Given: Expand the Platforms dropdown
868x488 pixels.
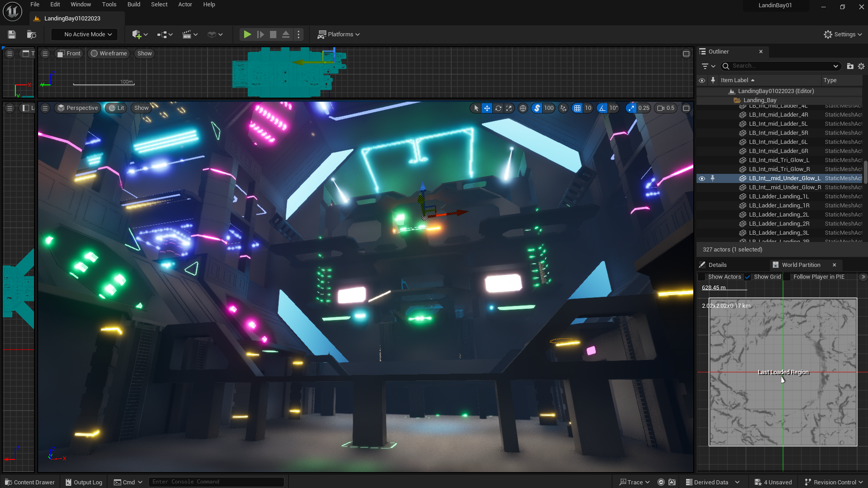Looking at the screenshot, I should (338, 35).
